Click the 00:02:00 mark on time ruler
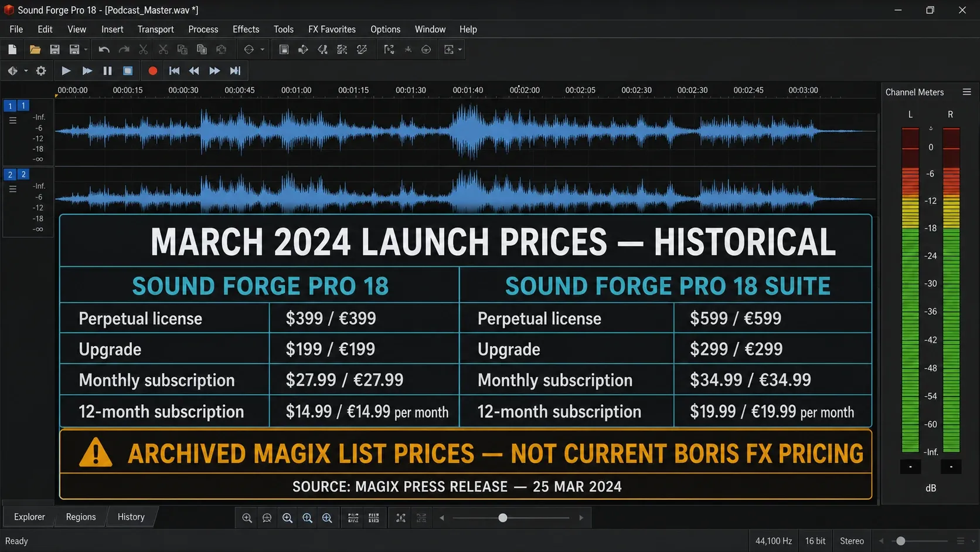The image size is (980, 552). (525, 90)
